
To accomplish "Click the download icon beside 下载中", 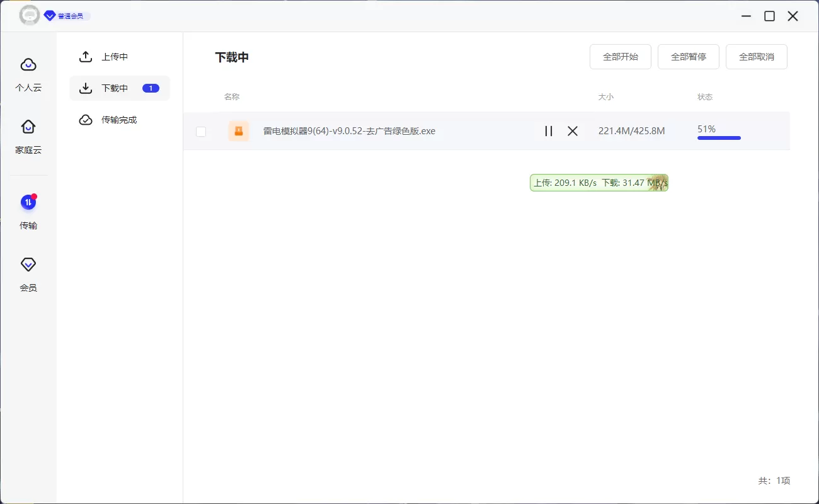I will click(85, 88).
